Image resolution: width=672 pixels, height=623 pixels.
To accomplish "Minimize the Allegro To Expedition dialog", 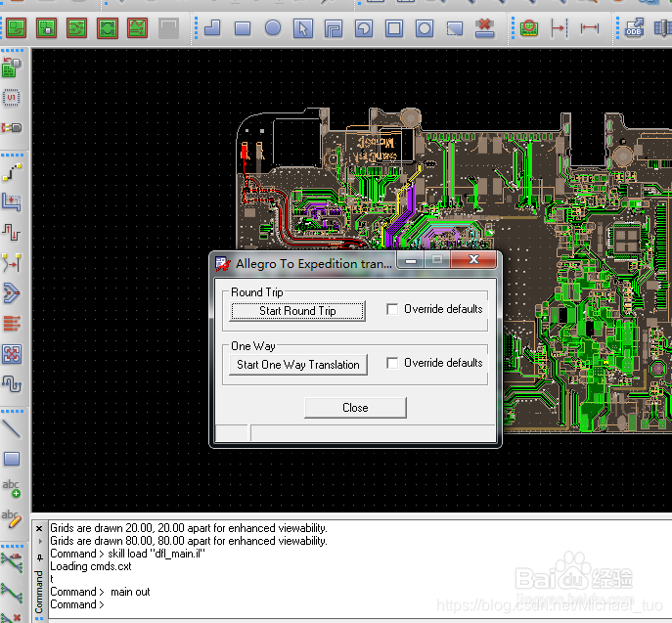I will point(411,260).
